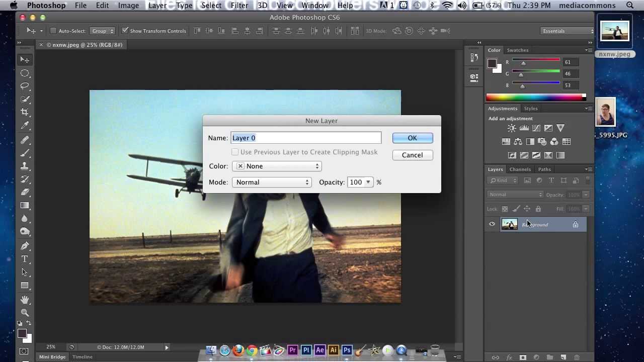Select the Eraser tool

(25, 192)
